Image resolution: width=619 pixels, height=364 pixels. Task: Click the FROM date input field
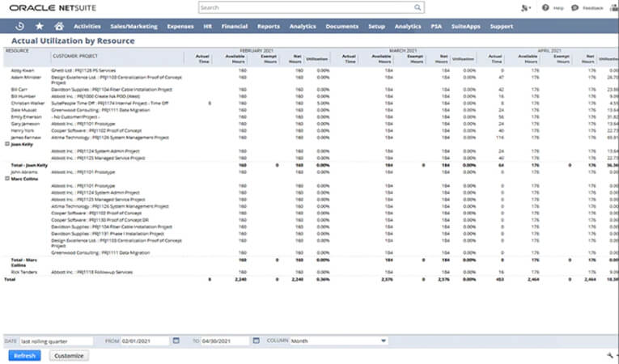click(145, 341)
